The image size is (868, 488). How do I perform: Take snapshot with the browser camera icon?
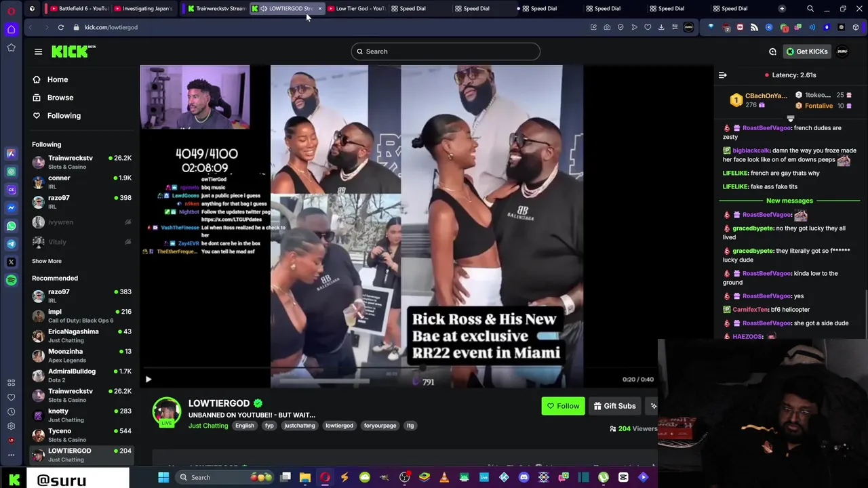[607, 27]
